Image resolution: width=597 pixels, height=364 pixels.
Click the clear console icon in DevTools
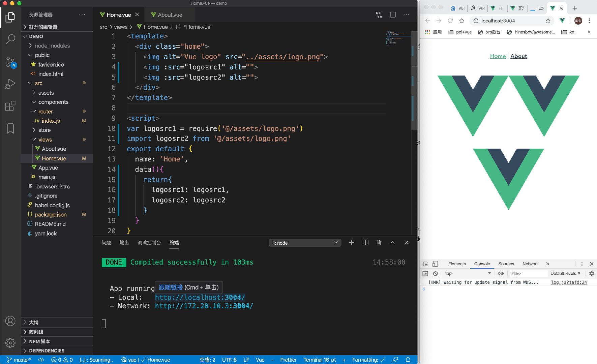436,274
